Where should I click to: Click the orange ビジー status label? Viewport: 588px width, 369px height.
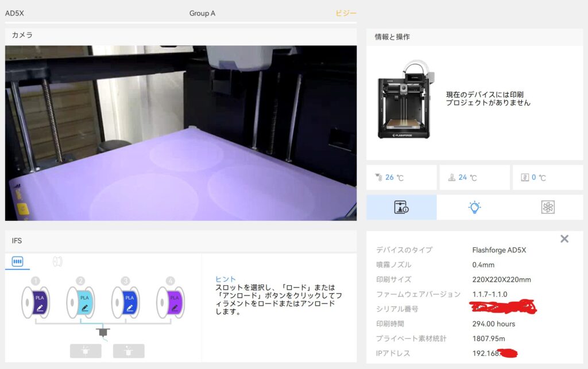(346, 13)
